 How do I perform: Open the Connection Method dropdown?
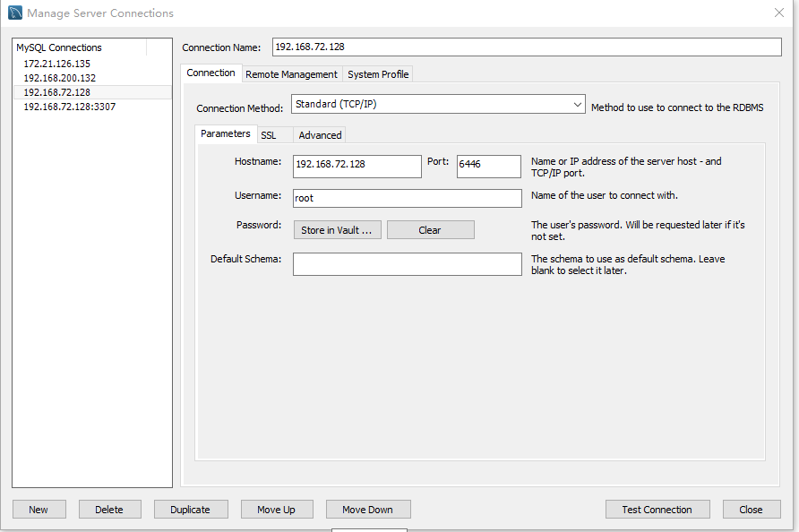coord(438,105)
